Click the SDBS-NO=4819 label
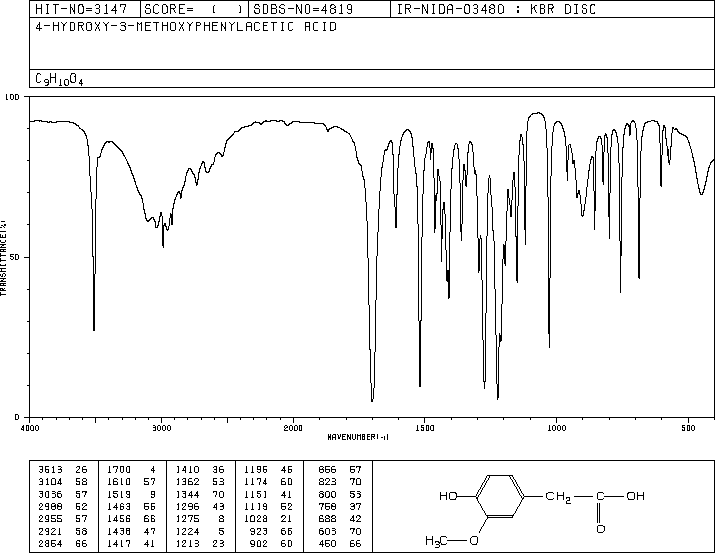Screen dimensions: 715x553 tap(303, 10)
